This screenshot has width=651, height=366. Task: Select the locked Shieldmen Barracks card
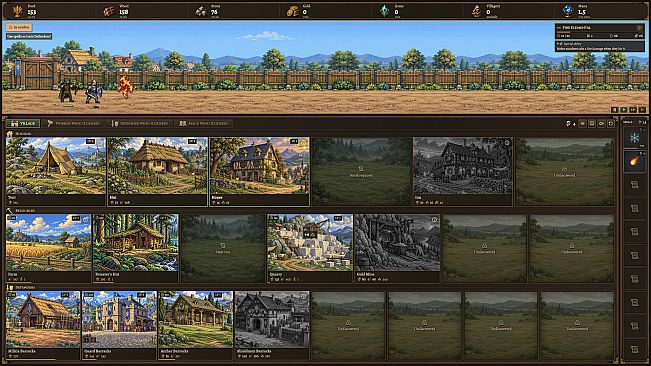click(272, 325)
